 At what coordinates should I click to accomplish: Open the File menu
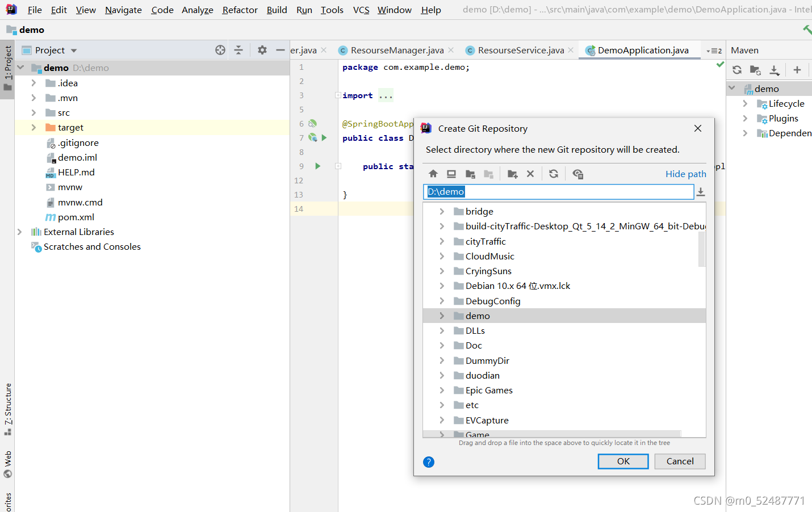(x=35, y=10)
